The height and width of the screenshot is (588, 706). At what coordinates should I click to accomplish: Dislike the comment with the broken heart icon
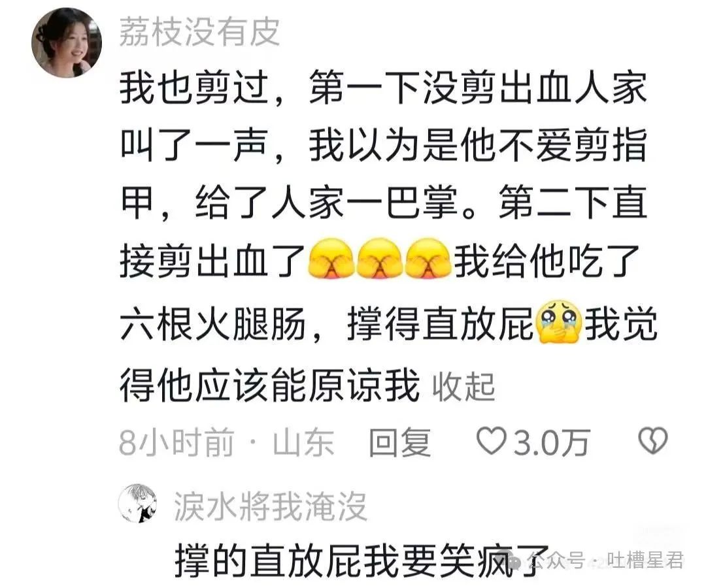click(653, 441)
